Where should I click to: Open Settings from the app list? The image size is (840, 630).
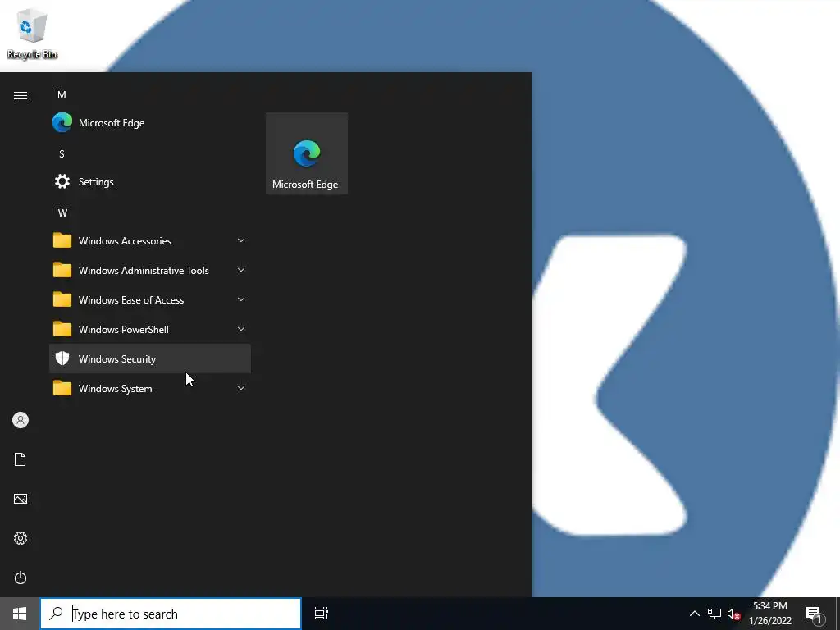click(x=150, y=181)
